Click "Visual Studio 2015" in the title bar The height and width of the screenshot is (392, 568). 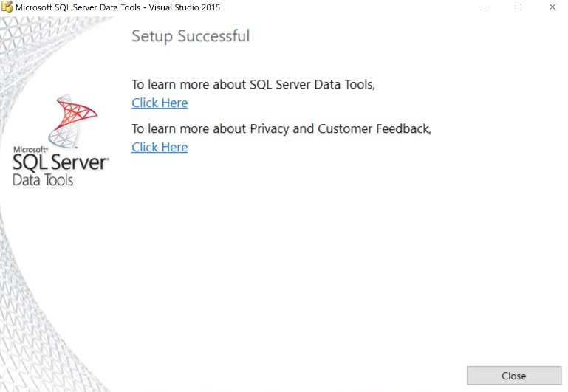click(x=189, y=7)
